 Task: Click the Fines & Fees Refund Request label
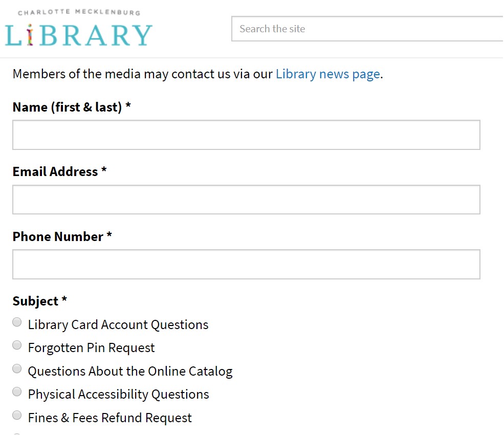[110, 418]
